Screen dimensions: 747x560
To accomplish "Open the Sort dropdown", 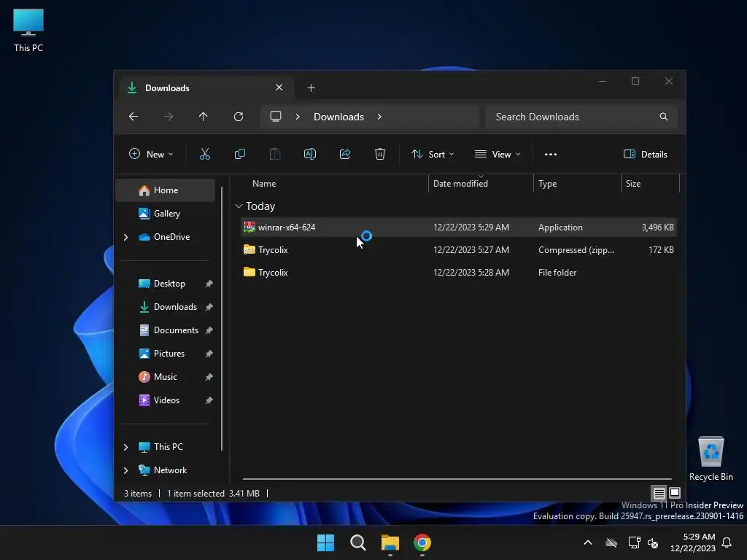I will pos(433,154).
